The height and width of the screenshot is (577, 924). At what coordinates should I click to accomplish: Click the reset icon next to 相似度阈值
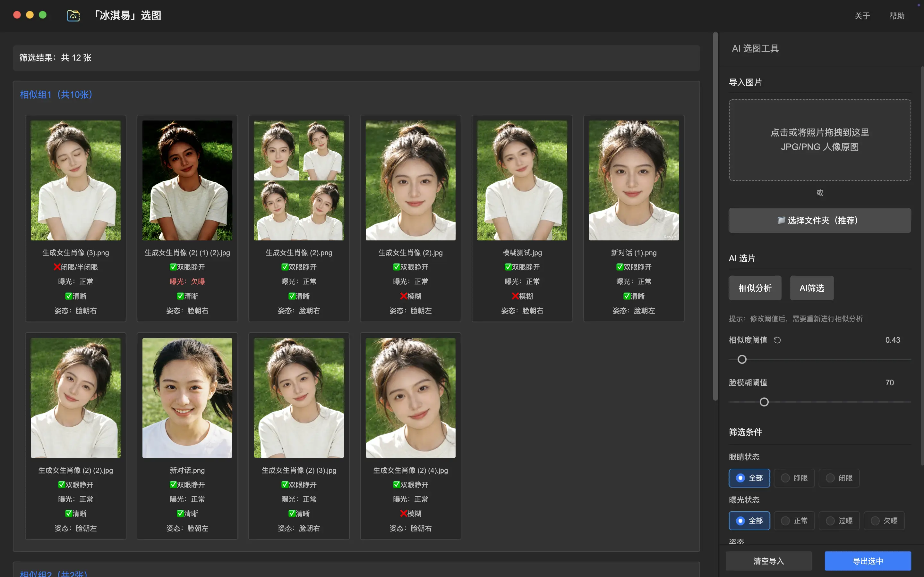[777, 340]
